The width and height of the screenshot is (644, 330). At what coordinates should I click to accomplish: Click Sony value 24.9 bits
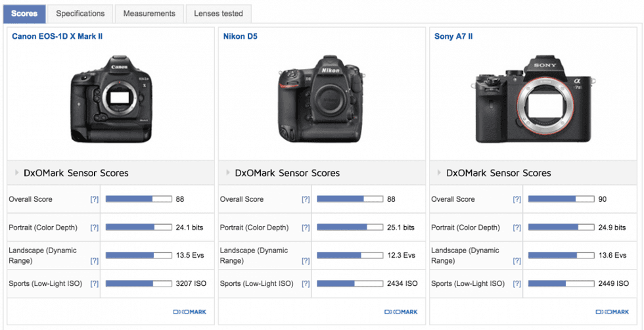(612, 227)
